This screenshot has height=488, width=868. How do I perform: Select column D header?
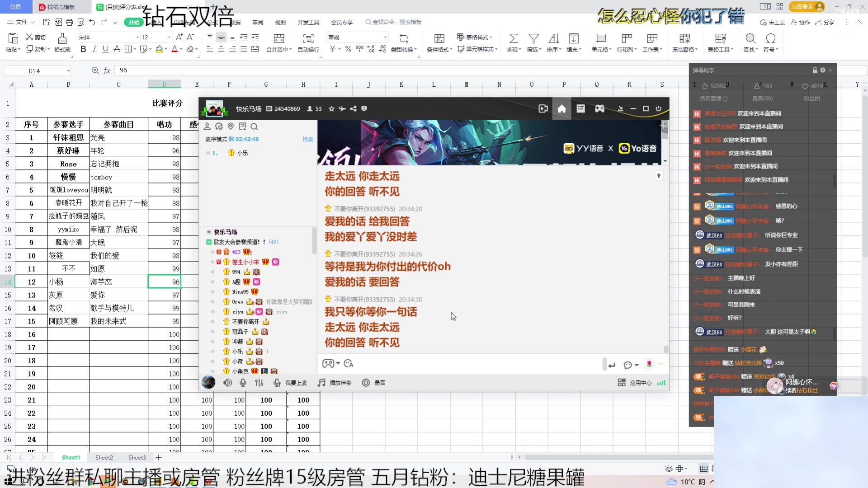(x=164, y=84)
